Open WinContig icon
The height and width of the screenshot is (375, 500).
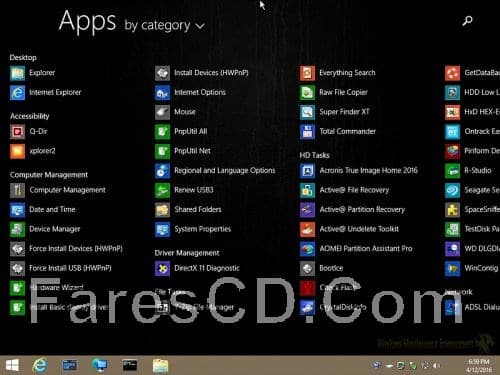coord(452,268)
